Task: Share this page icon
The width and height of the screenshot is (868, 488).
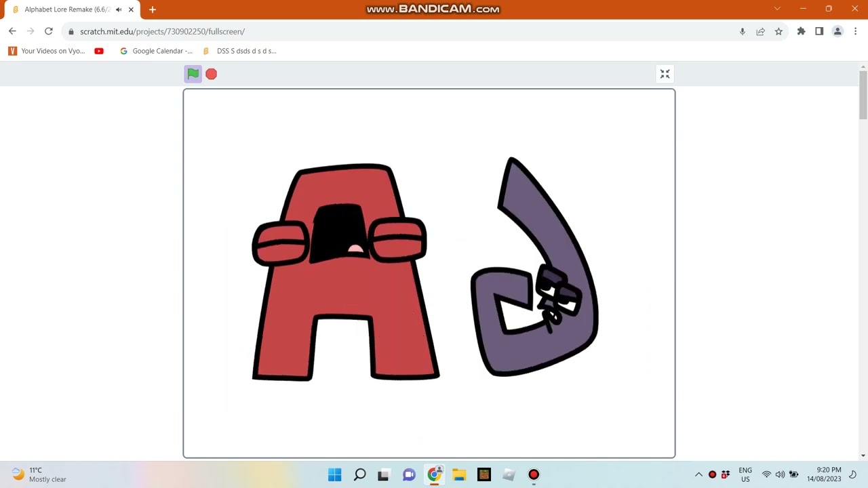Action: (x=760, y=31)
